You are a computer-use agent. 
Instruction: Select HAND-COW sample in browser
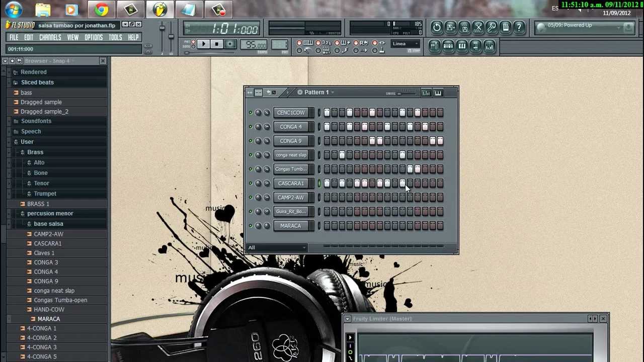49,310
